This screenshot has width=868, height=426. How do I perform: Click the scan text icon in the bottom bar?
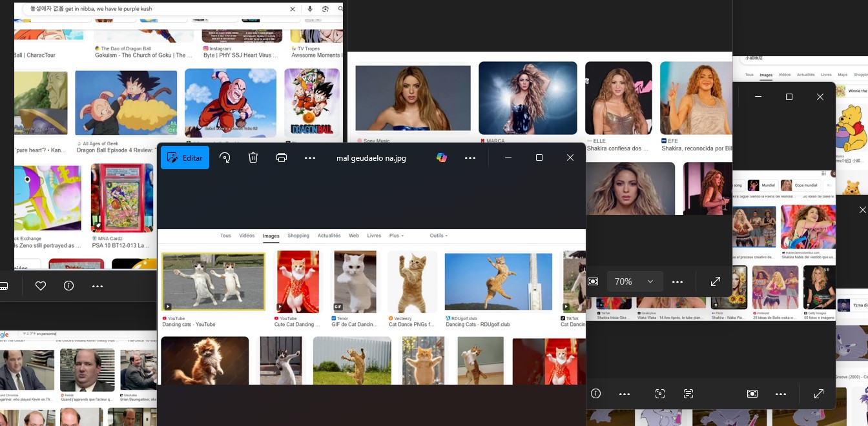pyautogui.click(x=688, y=394)
